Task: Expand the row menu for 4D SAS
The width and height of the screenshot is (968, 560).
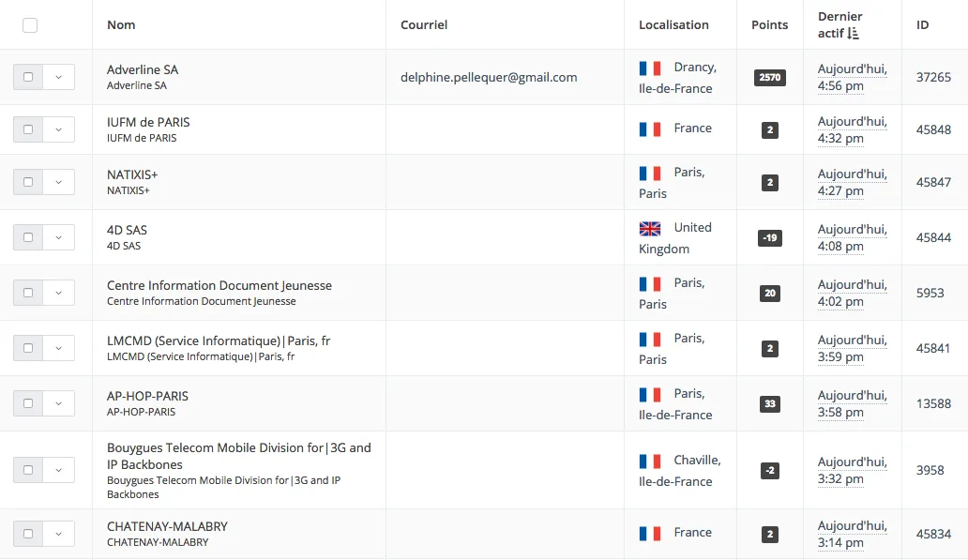Action: [59, 237]
